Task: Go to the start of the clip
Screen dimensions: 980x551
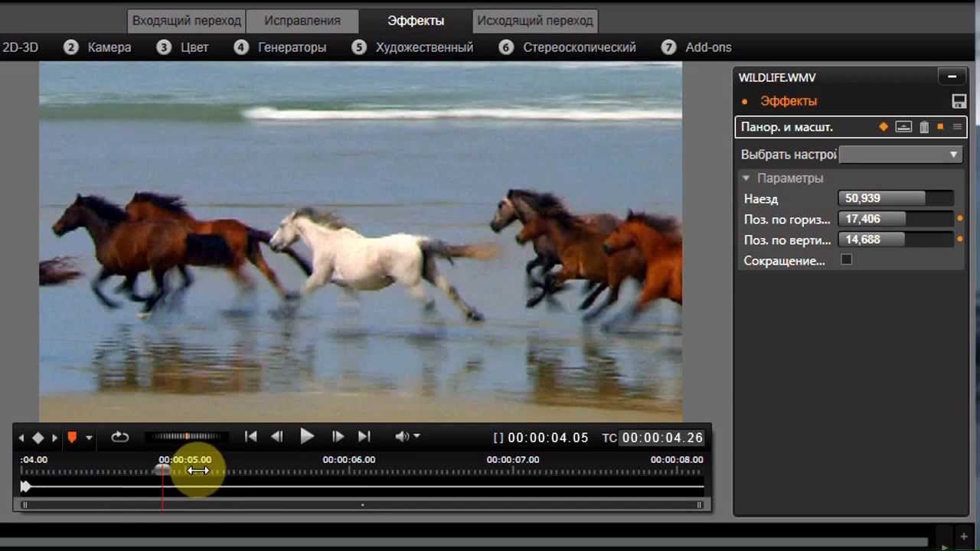Action: 251,436
